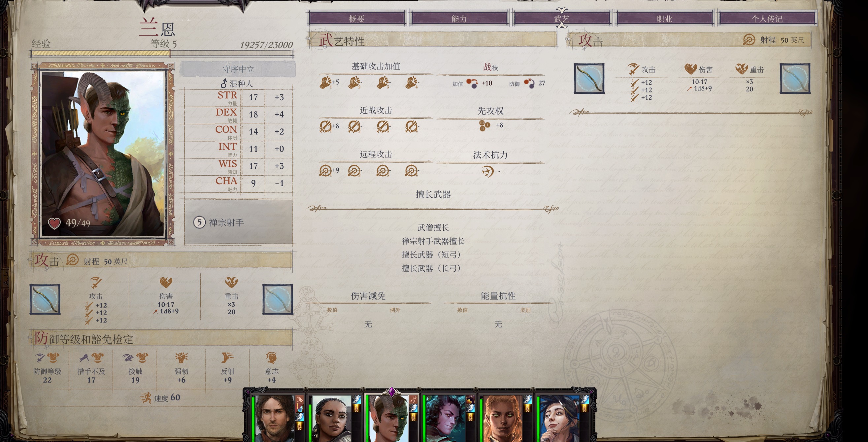Click the 战技 defense CMD icon
The height and width of the screenshot is (442, 868).
tap(529, 83)
